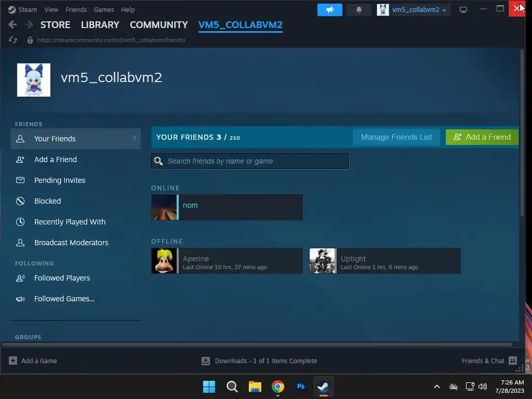This screenshot has height=399, width=532.
Task: Click the Recently Played With clock icon
Action: tap(20, 222)
